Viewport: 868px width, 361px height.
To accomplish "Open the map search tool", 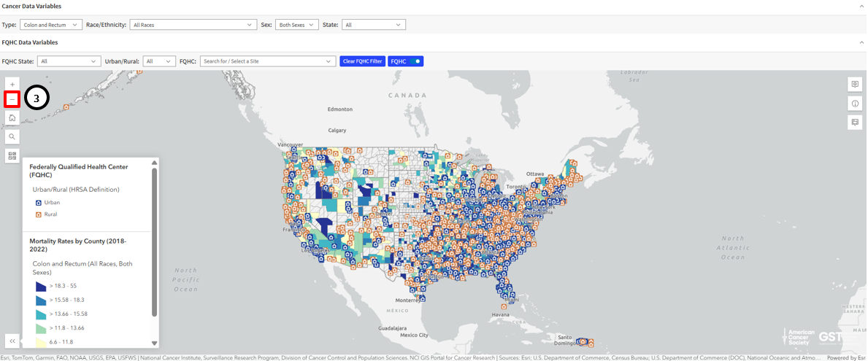I will [12, 136].
